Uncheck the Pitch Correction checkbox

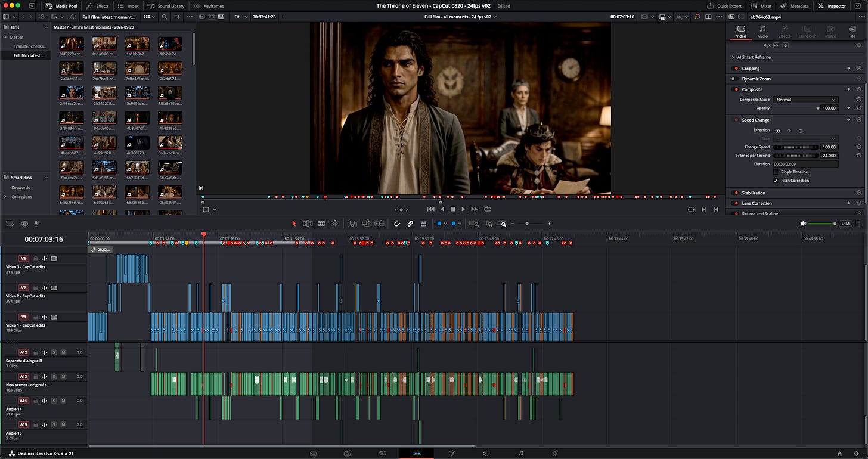coord(776,181)
